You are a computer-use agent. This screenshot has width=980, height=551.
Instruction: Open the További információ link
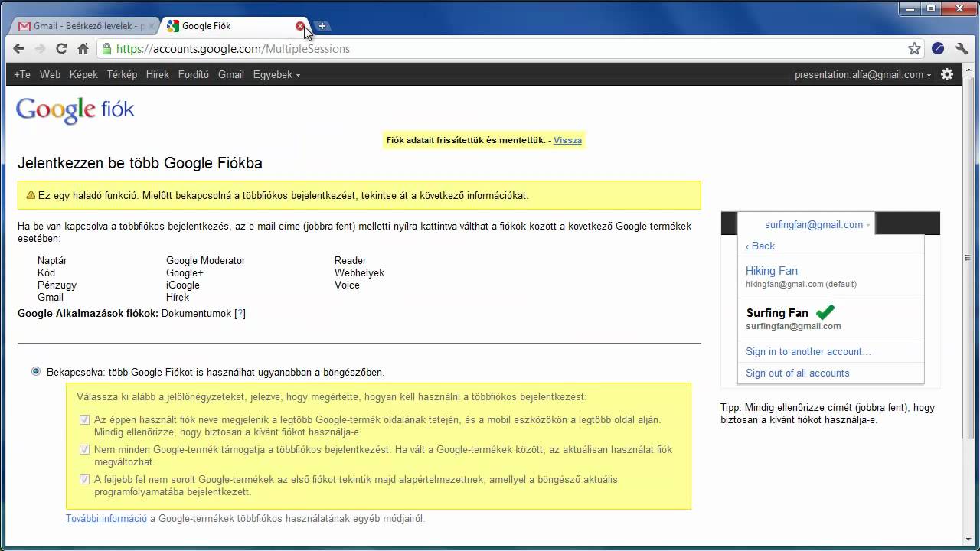coord(106,519)
